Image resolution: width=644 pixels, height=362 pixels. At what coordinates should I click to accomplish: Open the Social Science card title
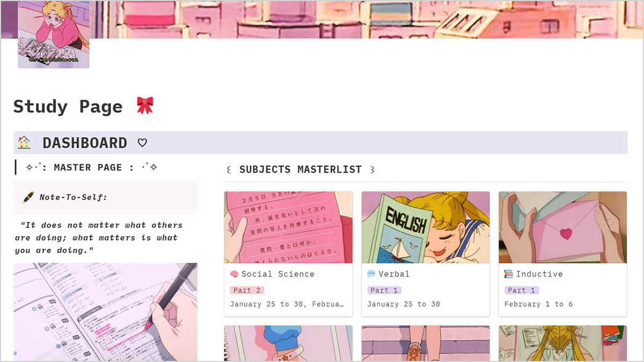point(278,274)
